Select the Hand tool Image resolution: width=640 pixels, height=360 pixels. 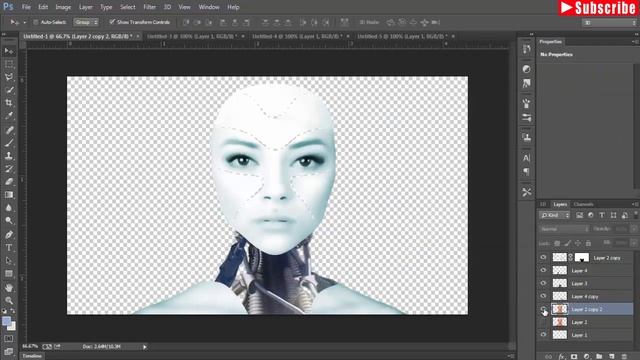[9, 288]
